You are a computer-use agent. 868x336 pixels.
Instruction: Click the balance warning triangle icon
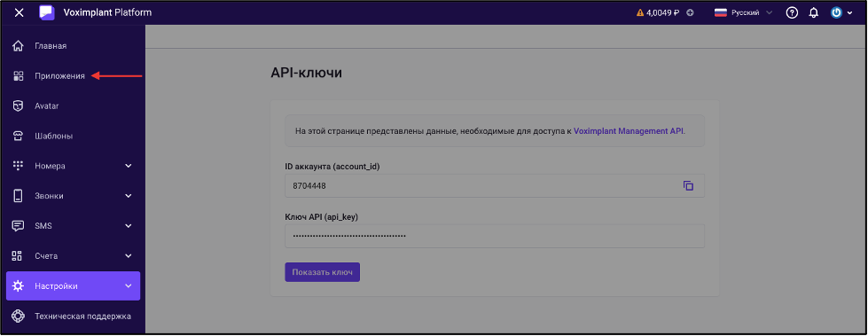tap(640, 12)
